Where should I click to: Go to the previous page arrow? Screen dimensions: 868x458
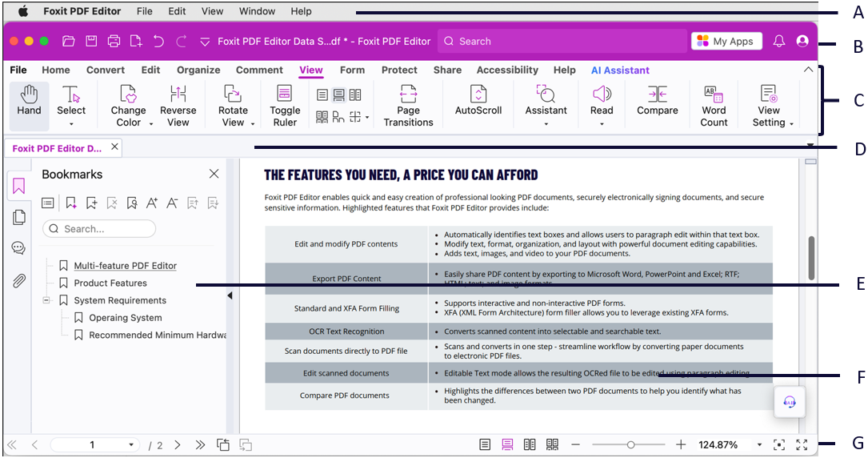34,444
